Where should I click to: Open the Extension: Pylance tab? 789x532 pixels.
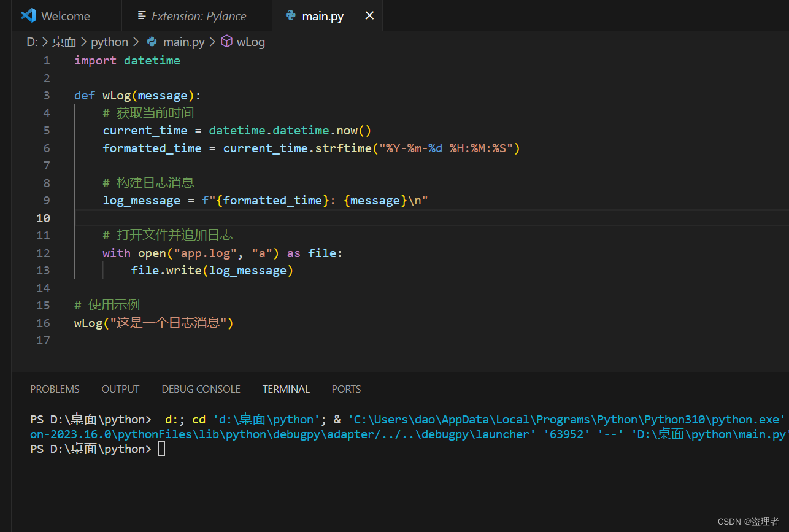(196, 16)
